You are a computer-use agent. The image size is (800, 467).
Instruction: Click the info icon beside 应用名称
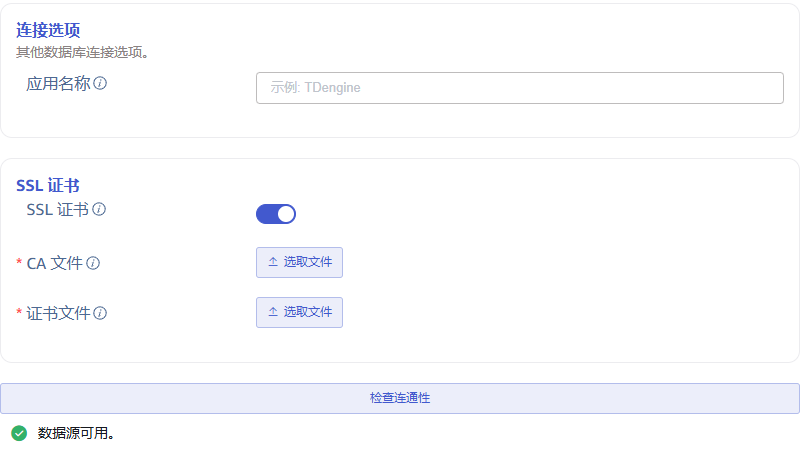pos(100,84)
